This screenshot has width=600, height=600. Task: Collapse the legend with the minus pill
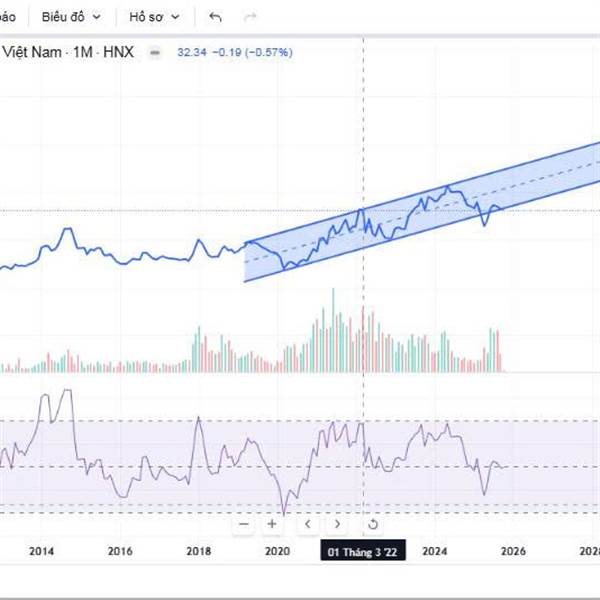coord(155,52)
